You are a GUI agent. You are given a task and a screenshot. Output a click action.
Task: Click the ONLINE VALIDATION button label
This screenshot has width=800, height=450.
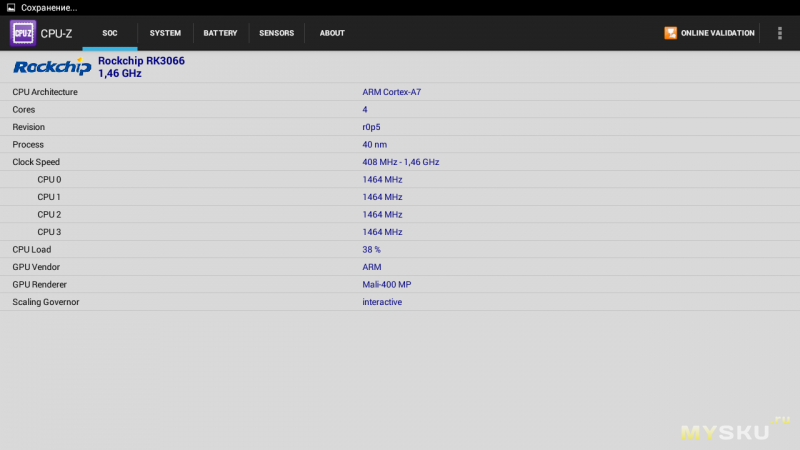pyautogui.click(x=717, y=33)
